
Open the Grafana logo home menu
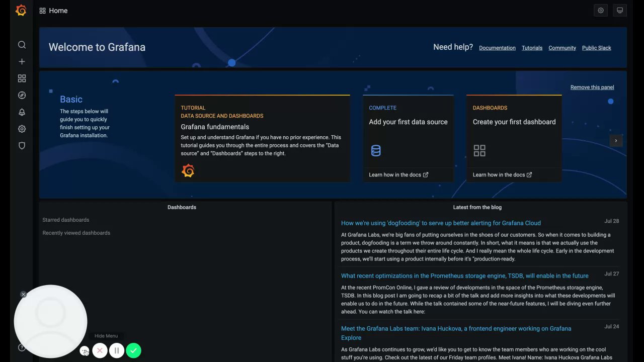point(21,10)
